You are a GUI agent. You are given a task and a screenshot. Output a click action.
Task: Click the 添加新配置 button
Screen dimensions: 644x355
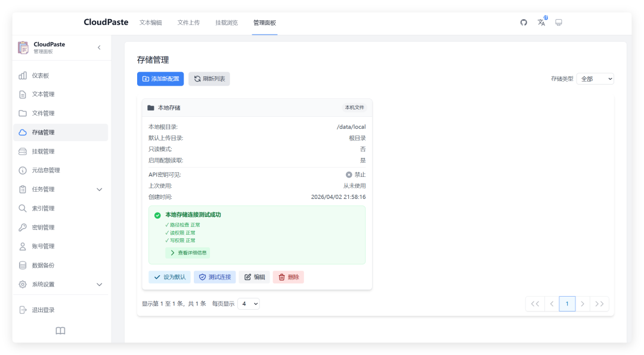(160, 79)
